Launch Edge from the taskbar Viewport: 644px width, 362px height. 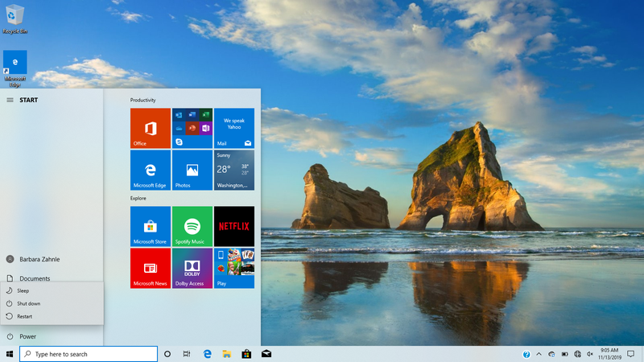[x=207, y=354]
